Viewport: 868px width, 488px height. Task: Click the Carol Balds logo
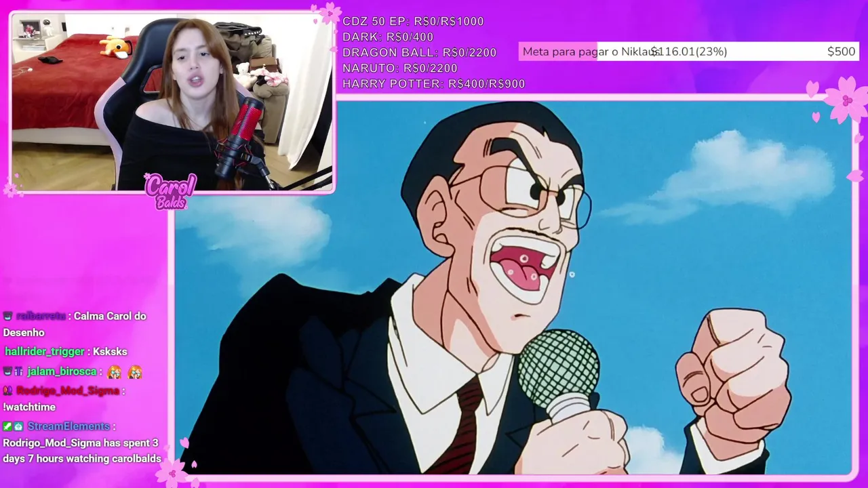(170, 191)
